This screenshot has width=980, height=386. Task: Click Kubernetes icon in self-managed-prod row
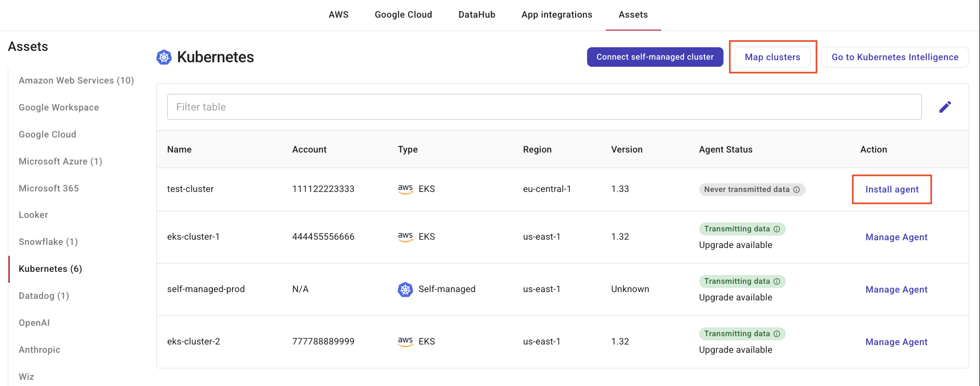pos(405,289)
